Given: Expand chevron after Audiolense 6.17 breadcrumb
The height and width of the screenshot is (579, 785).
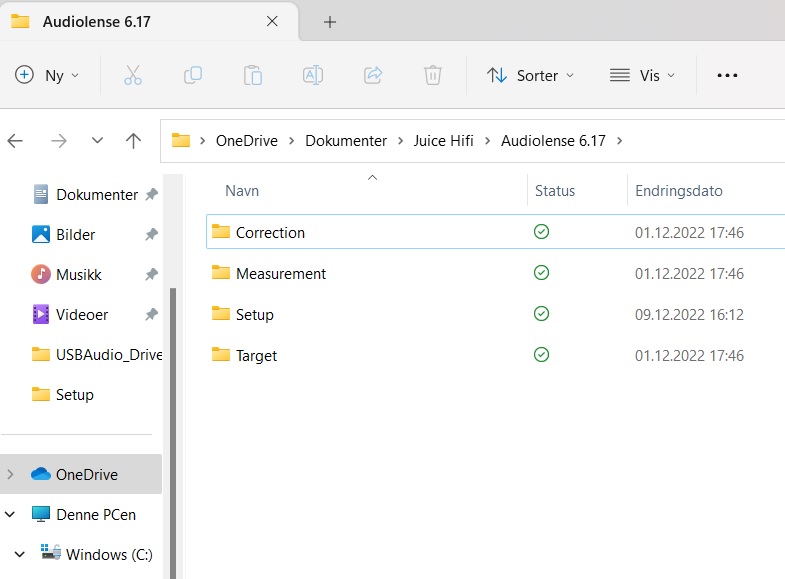Looking at the screenshot, I should (x=620, y=141).
